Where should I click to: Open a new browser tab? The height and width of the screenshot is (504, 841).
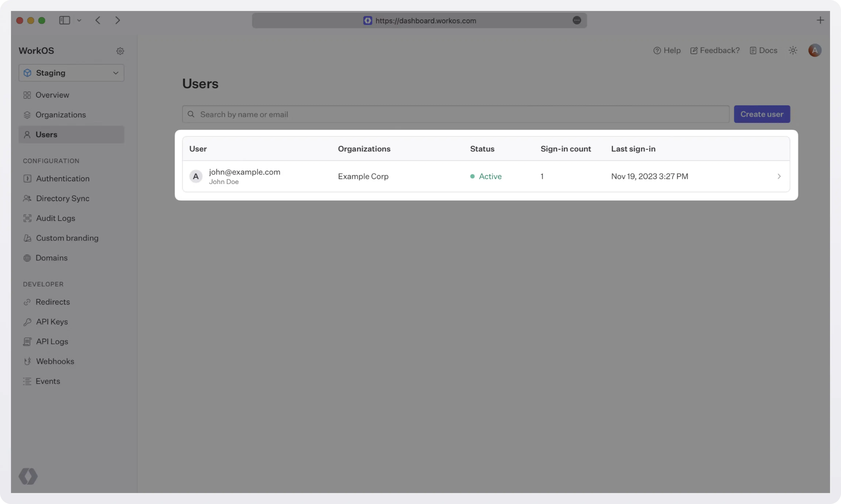(820, 20)
